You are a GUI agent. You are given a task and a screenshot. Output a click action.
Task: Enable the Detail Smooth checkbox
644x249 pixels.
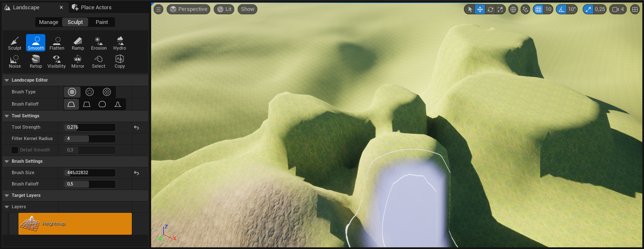(15, 150)
